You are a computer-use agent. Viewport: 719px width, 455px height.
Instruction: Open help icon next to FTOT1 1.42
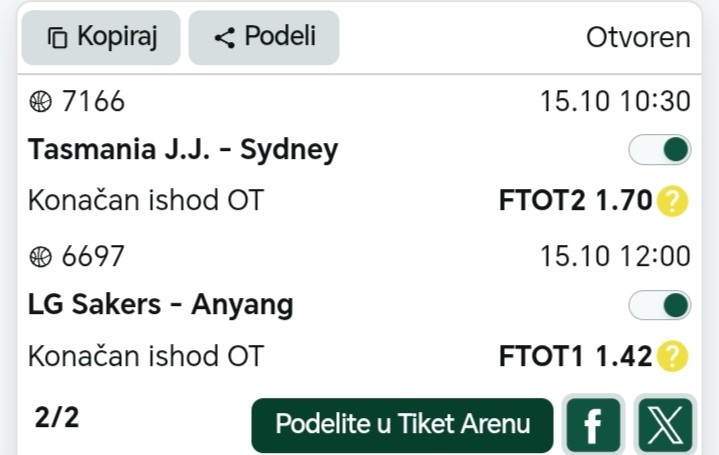point(673,355)
